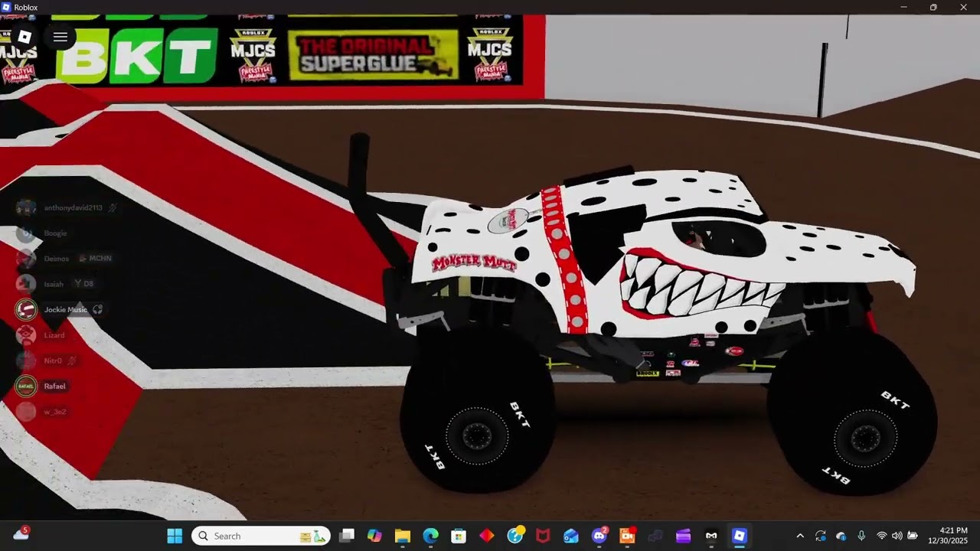Open the dark chat-bubbles app in taskbar
This screenshot has height=551, width=980.
tap(655, 536)
